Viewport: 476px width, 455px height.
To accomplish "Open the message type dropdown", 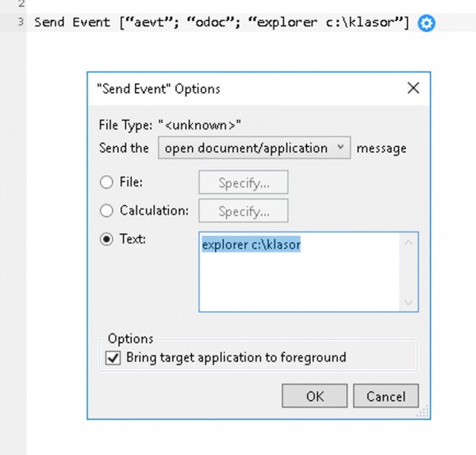I will coord(254,148).
